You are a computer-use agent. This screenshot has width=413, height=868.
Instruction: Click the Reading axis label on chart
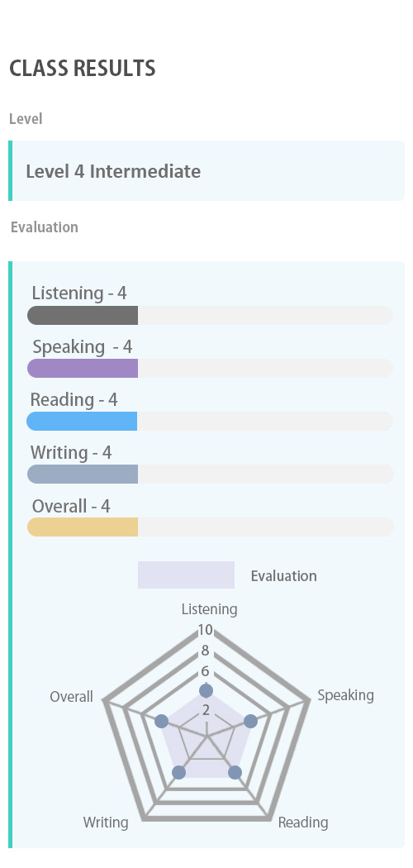303,823
